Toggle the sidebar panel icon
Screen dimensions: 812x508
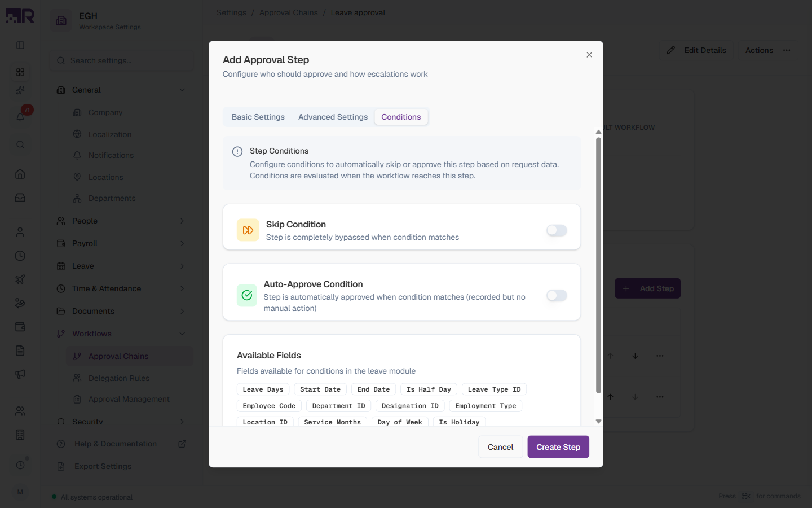[x=20, y=45]
